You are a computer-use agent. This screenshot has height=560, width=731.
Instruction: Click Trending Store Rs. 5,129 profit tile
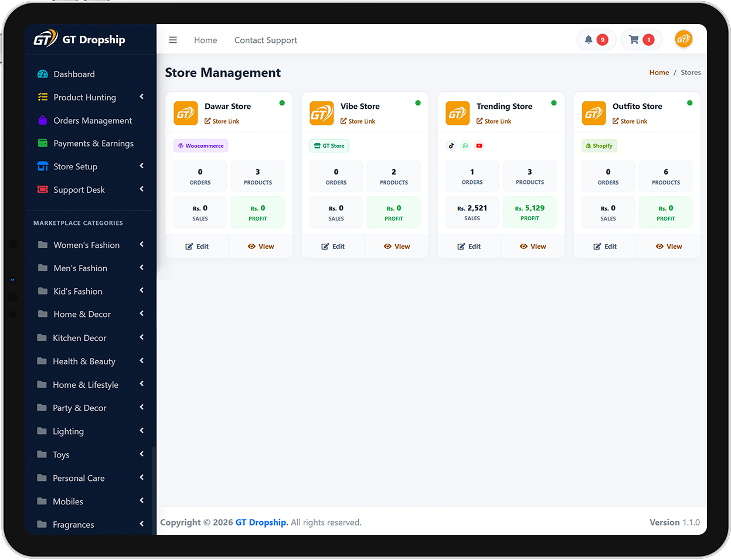point(530,212)
